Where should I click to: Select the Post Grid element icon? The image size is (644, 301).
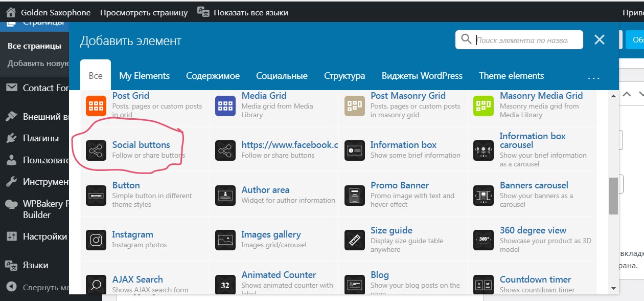pyautogui.click(x=96, y=105)
